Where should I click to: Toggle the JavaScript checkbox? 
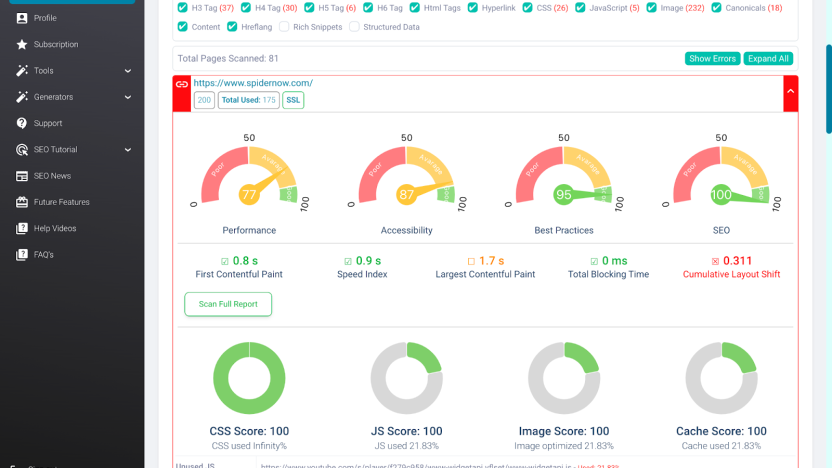[x=580, y=7]
